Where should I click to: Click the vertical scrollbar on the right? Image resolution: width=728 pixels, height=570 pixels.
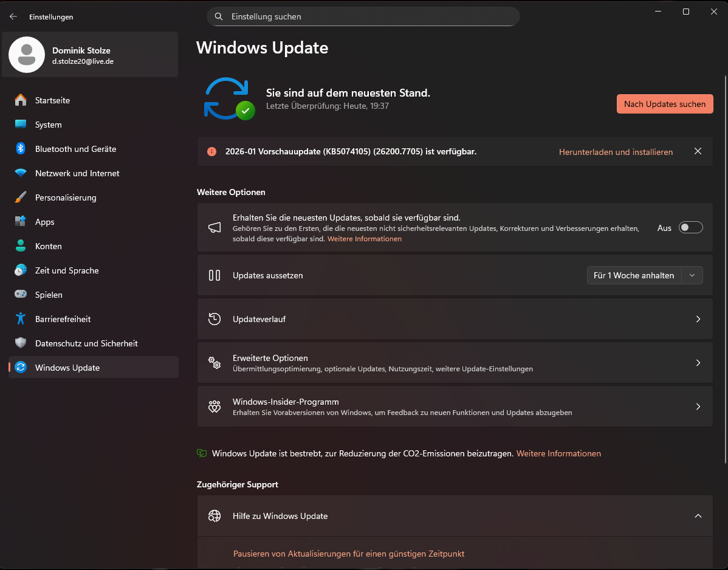pyautogui.click(x=725, y=269)
